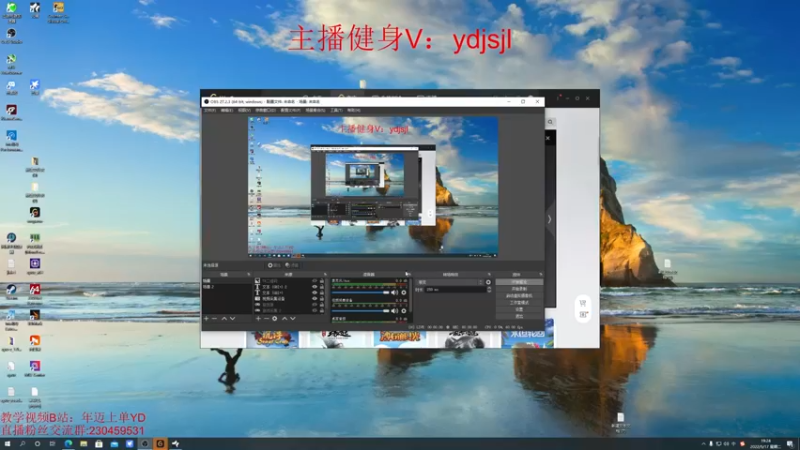800x450 pixels.
Task: Add a new source with the plus icon
Action: tap(258, 318)
